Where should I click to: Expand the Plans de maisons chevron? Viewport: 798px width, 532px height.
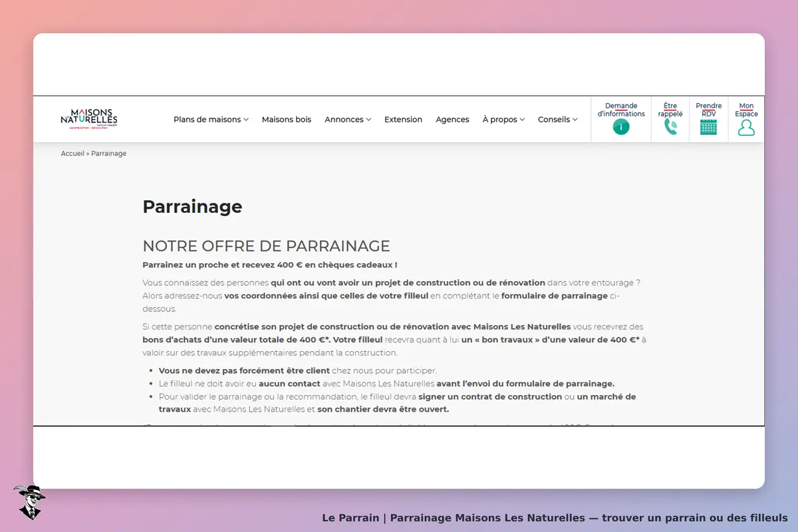[x=246, y=120]
